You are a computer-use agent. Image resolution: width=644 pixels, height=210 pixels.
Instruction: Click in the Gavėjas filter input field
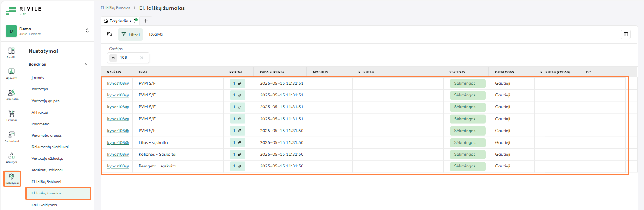(x=128, y=58)
